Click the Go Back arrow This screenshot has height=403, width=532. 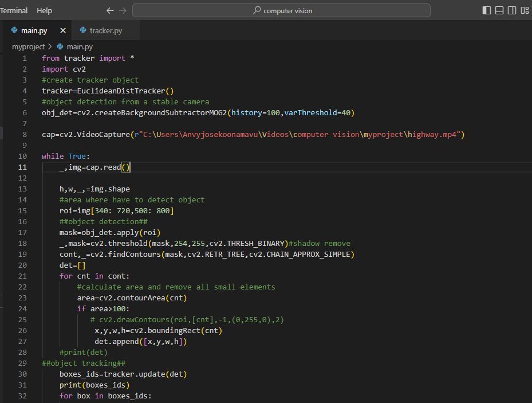(110, 10)
